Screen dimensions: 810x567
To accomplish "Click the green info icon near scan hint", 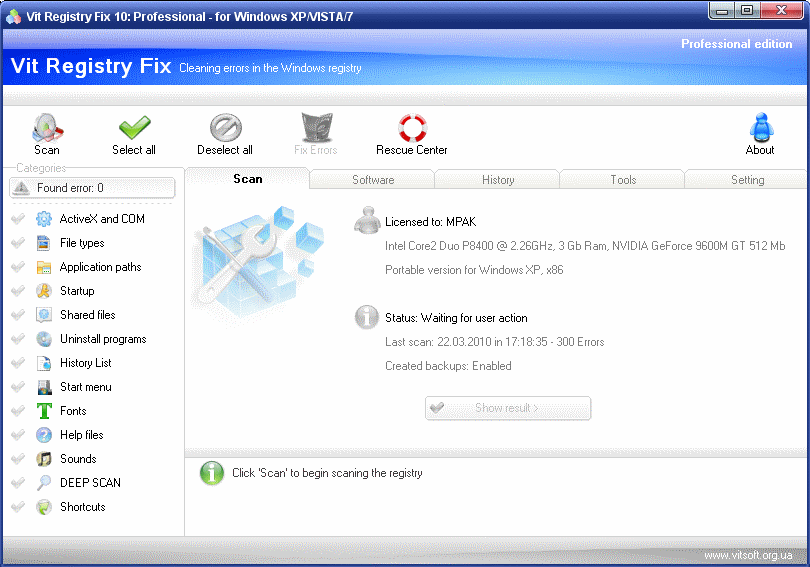I will [212, 473].
